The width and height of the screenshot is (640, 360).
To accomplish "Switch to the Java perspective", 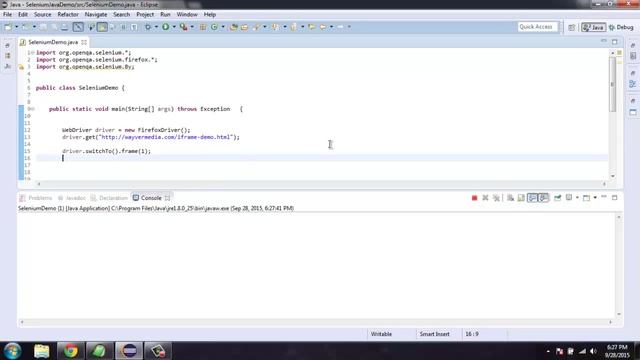I will (x=593, y=27).
